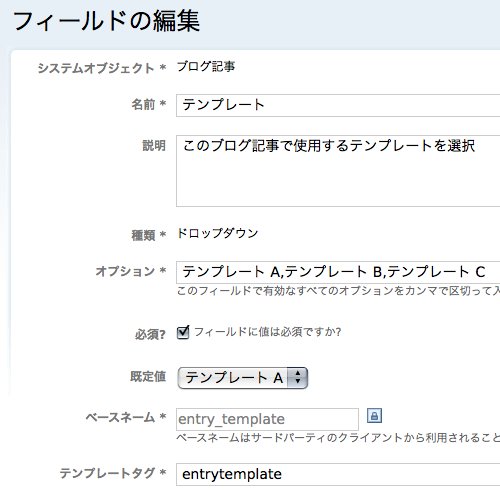The width and height of the screenshot is (500, 494).
Task: Click the オプション field listing テンプレート A,B,C
Action: 338,272
